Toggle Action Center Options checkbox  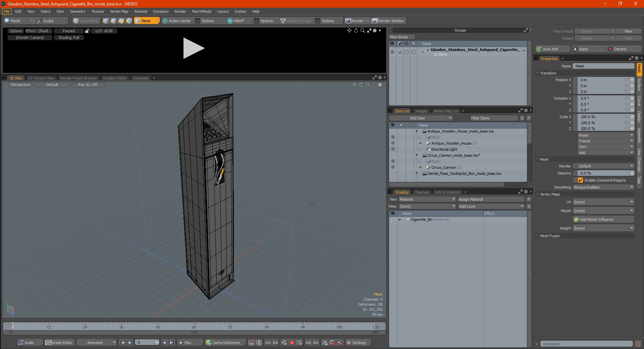[198, 21]
